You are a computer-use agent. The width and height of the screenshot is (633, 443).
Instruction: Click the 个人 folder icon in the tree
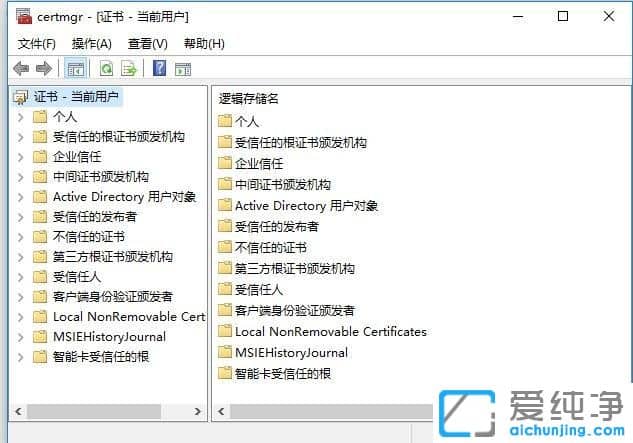[x=40, y=117]
